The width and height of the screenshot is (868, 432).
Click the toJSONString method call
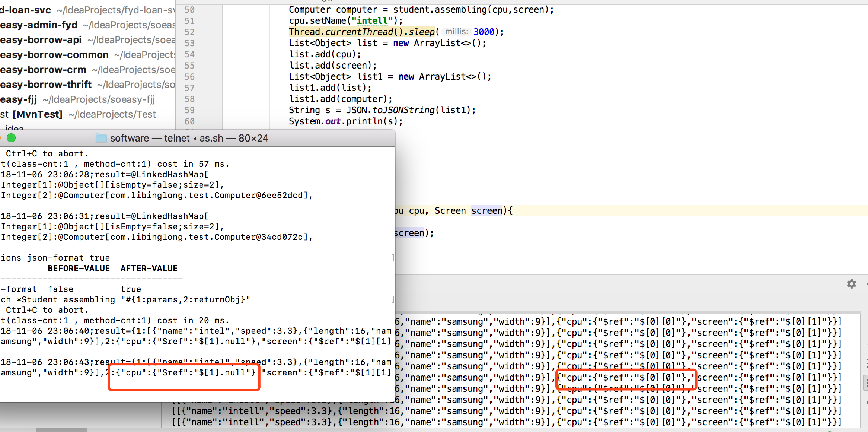coord(403,110)
